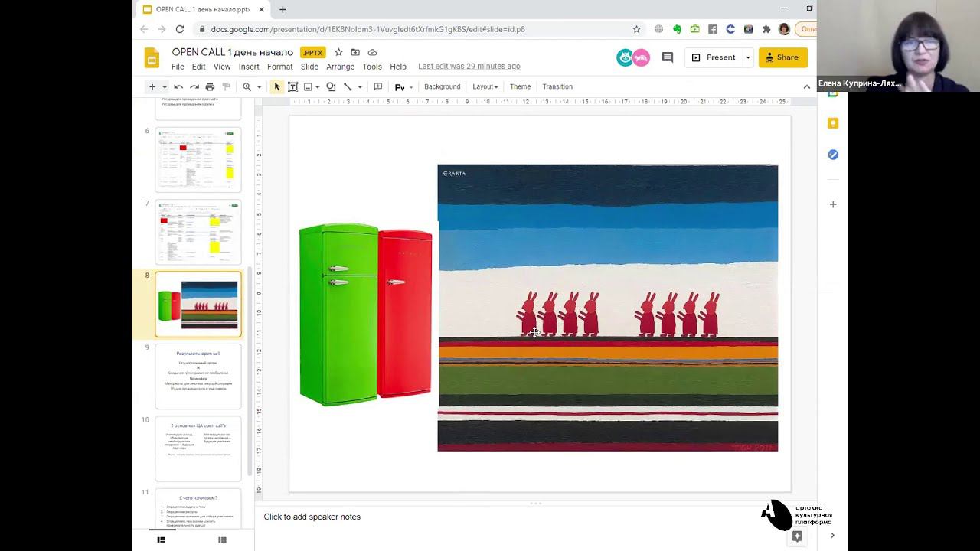Click the print icon in the toolbar
This screenshot has height=551, width=980.
coord(210,87)
